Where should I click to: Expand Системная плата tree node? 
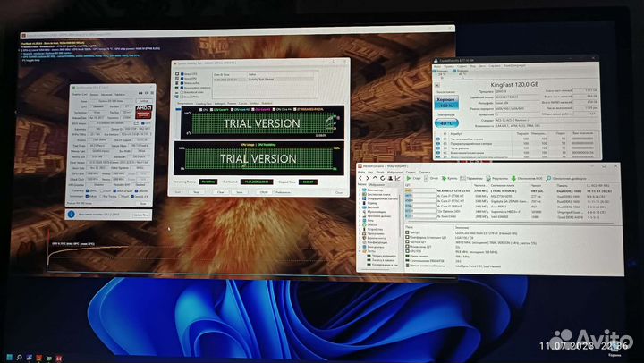[x=360, y=194]
